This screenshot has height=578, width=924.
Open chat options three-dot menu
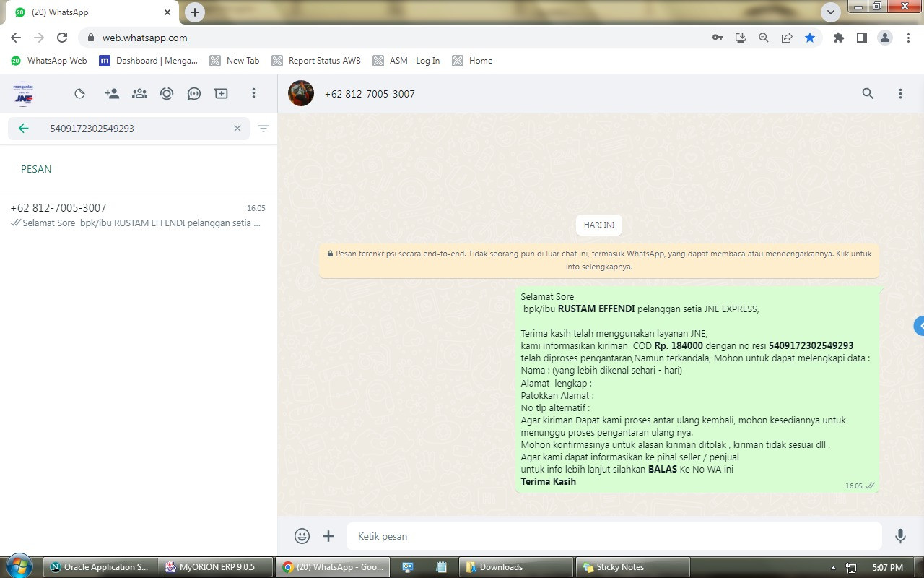[x=900, y=94]
